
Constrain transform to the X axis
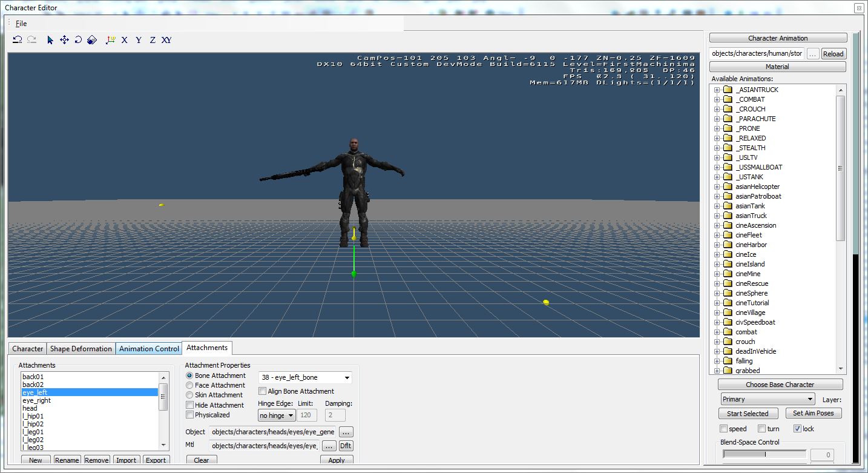(124, 39)
